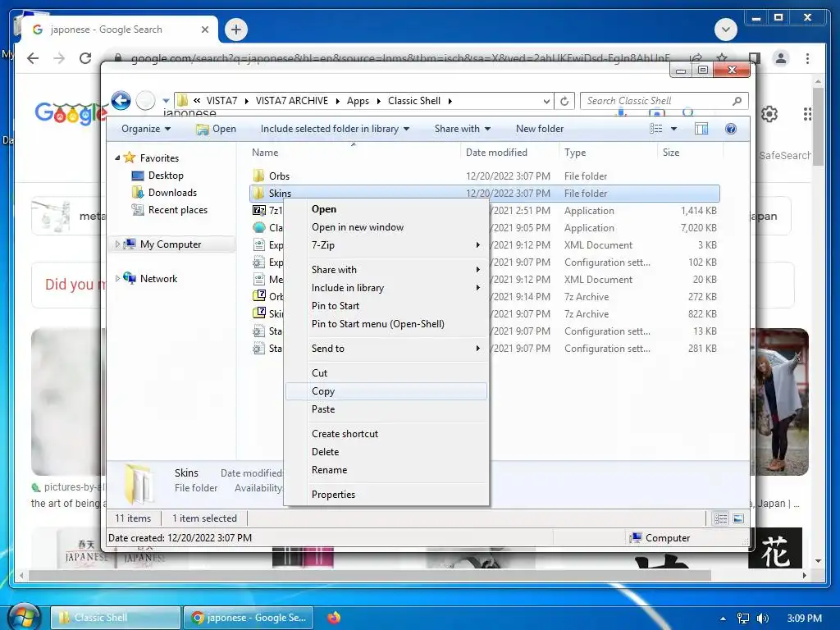840x630 pixels.
Task: Bookmark this page with the star icon
Action: [722, 57]
